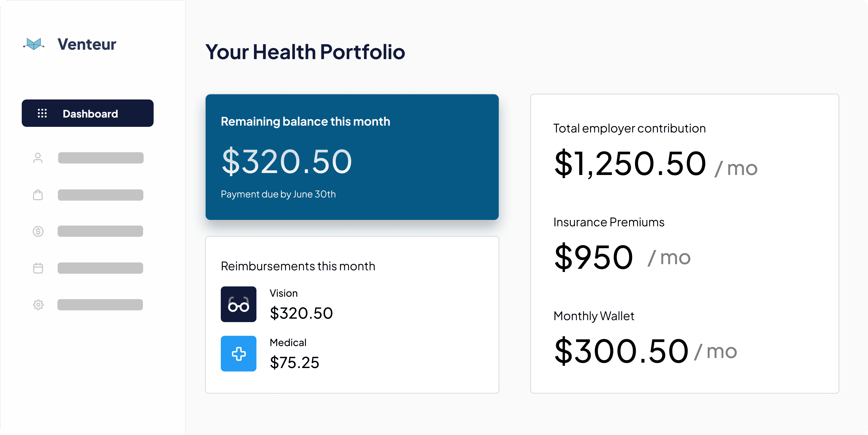Click the Medical $75.25 reimbursement amount
868x435 pixels.
[295, 362]
